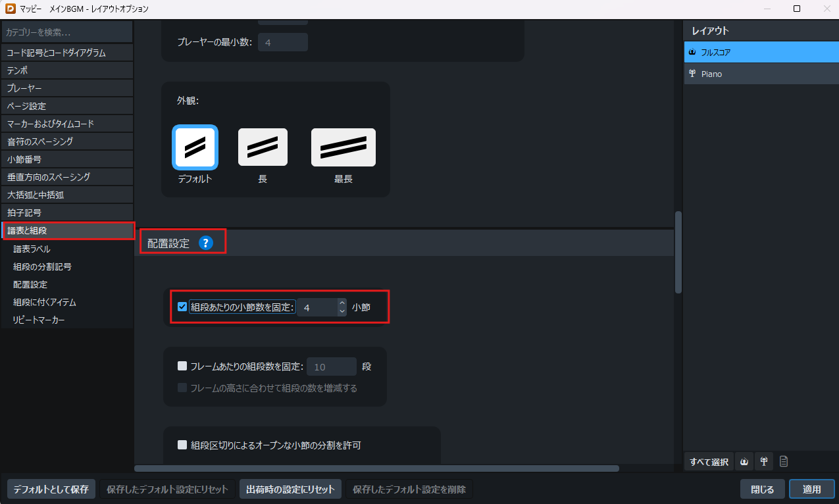Choose the 最長 split symbol appearance
Screen dimensions: 839x504
click(x=343, y=147)
